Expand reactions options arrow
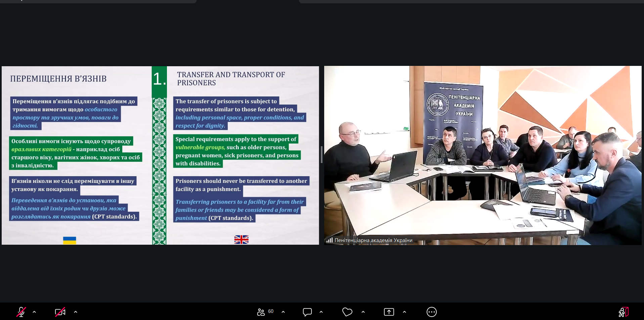 [363, 312]
